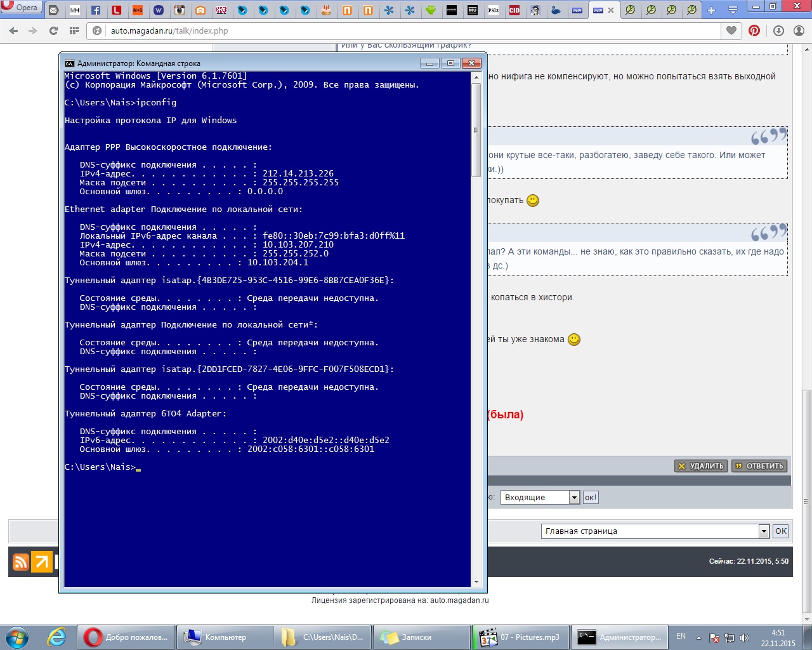The image size is (812, 650).
Task: Bookmark page with the heart icon
Action: click(x=731, y=30)
